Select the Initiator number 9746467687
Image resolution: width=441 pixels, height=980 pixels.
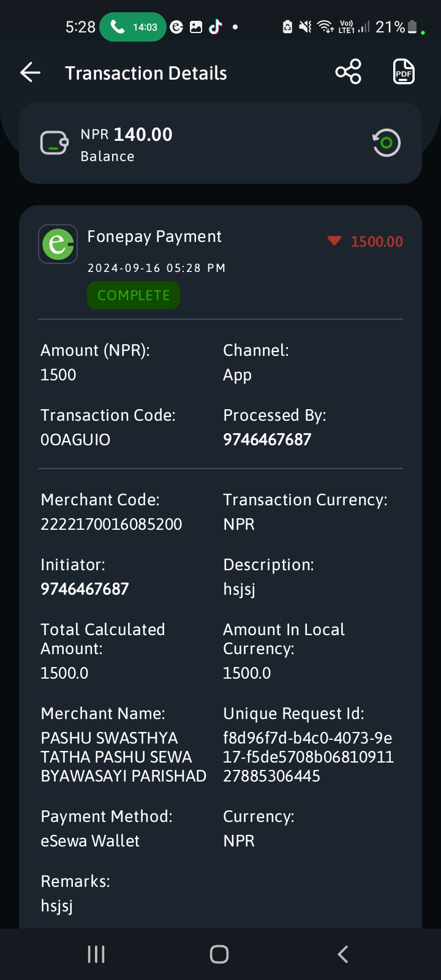tap(85, 589)
